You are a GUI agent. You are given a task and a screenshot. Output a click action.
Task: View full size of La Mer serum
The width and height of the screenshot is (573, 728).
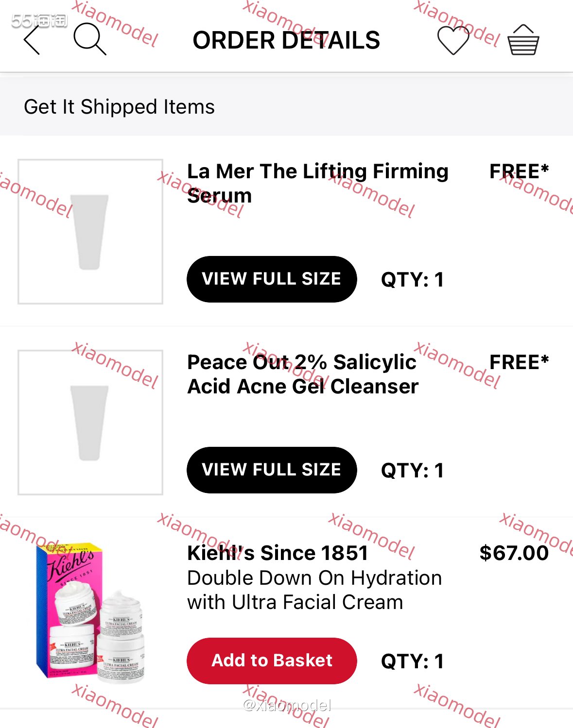point(272,279)
